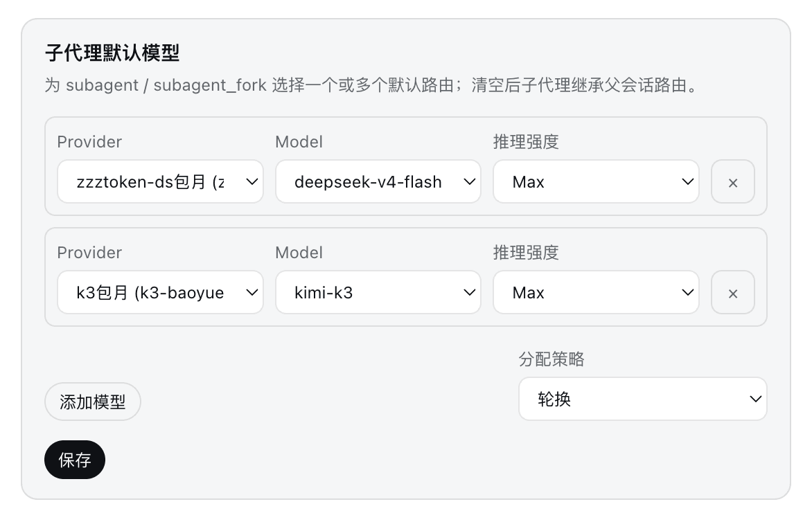Click the 子代理默认模型 heading

(112, 53)
